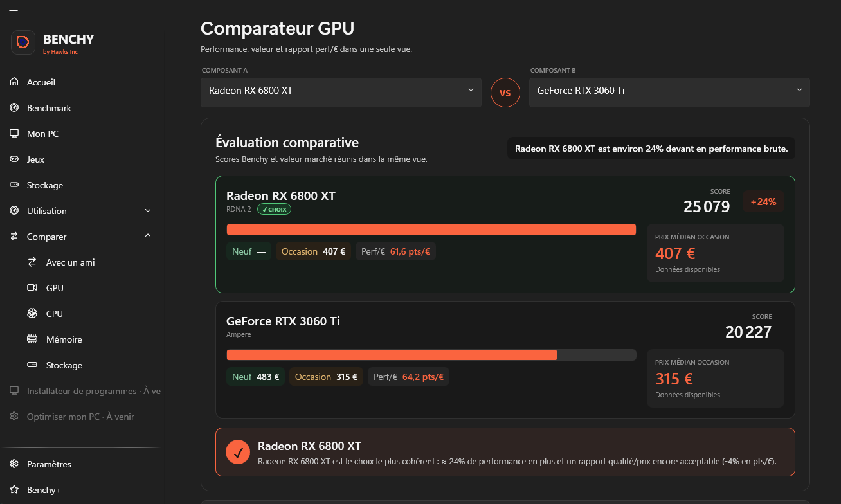Click the Occasion 407 € chip
This screenshot has width=841, height=504.
313,251
